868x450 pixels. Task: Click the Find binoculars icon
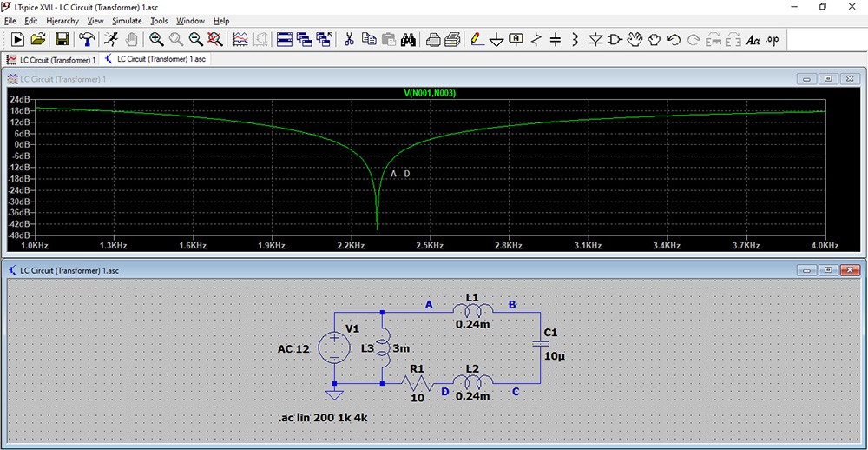pyautogui.click(x=408, y=39)
